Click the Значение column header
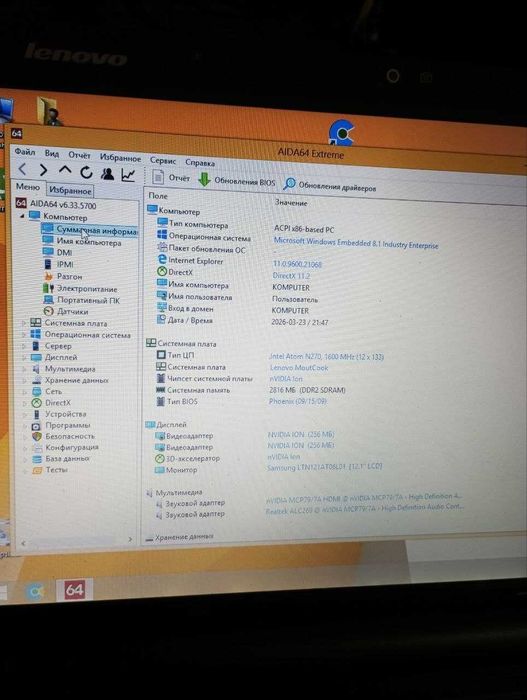 pyautogui.click(x=291, y=202)
